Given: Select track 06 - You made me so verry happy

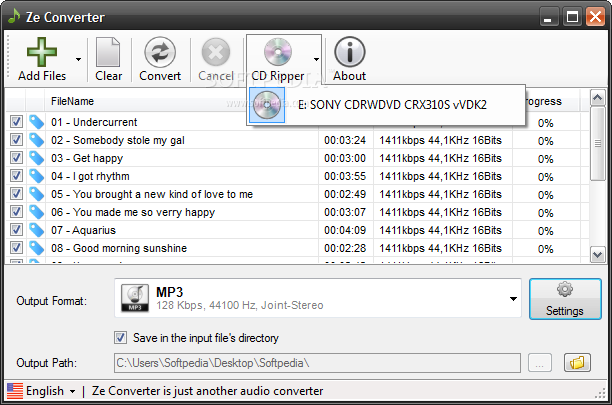Looking at the screenshot, I should pos(133,212).
